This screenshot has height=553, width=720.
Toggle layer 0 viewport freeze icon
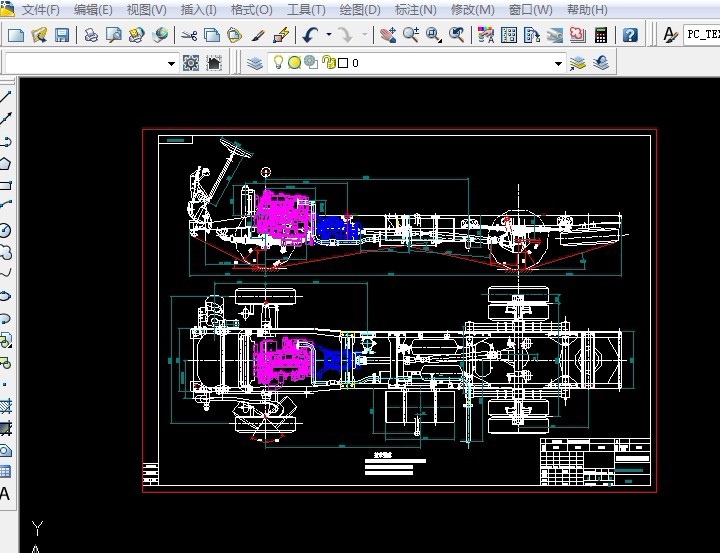(x=311, y=62)
